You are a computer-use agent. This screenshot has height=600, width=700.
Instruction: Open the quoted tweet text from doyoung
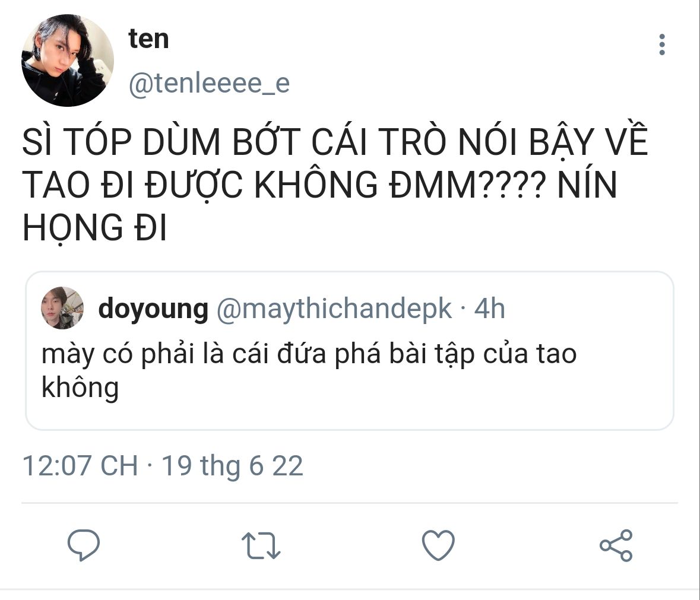pyautogui.click(x=309, y=370)
